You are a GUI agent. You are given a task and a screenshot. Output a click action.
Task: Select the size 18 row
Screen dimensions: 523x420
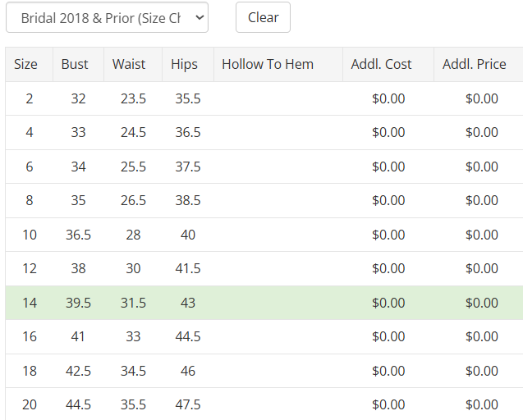pyautogui.click(x=264, y=371)
